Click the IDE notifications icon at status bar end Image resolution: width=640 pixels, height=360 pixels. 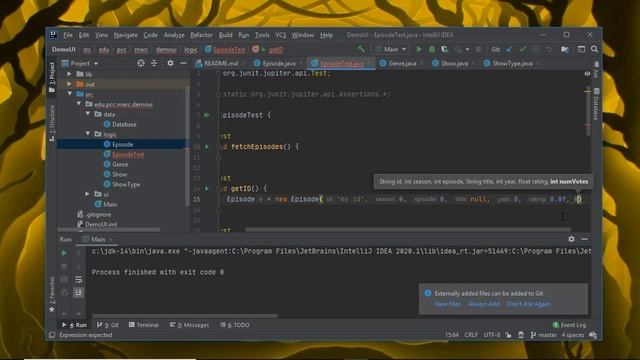(x=593, y=335)
